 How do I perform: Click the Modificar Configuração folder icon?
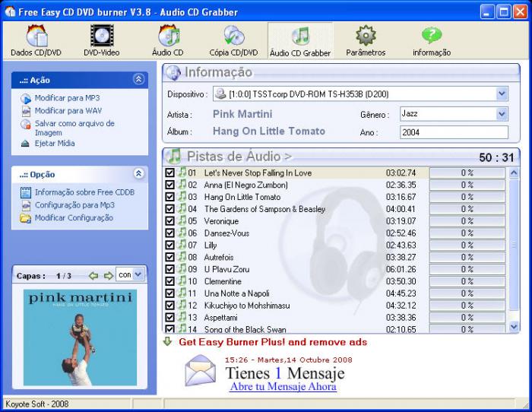pos(26,218)
